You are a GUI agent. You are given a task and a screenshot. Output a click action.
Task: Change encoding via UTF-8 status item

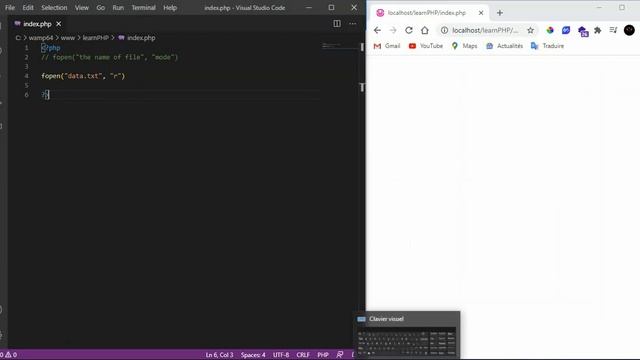click(x=281, y=355)
